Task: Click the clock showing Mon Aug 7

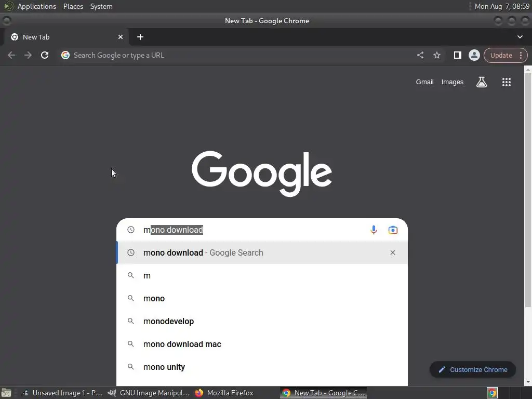Action: tap(502, 6)
